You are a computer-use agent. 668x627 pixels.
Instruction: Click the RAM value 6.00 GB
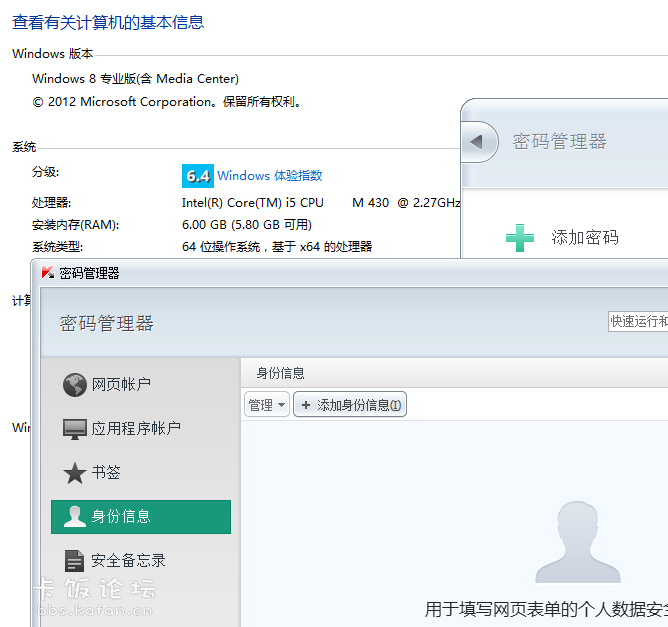(247, 225)
